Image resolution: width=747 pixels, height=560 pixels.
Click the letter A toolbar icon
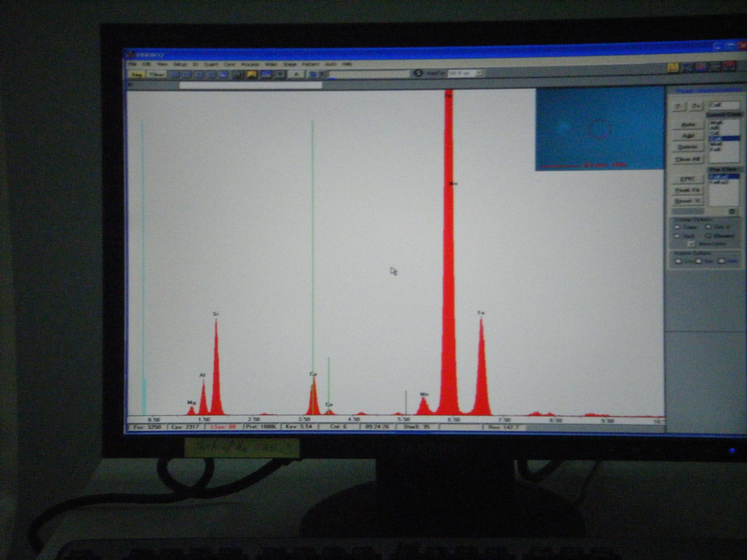[296, 74]
